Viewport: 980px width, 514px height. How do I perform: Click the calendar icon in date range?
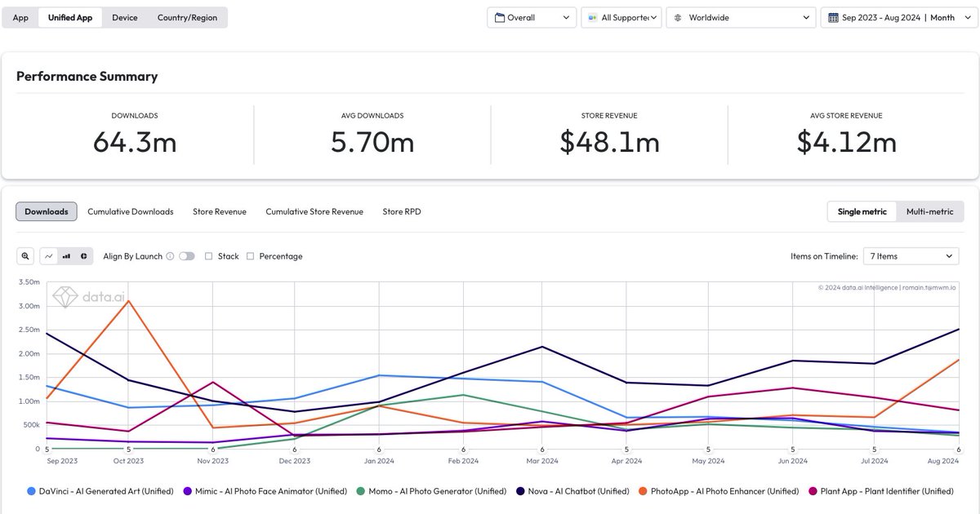click(x=833, y=17)
